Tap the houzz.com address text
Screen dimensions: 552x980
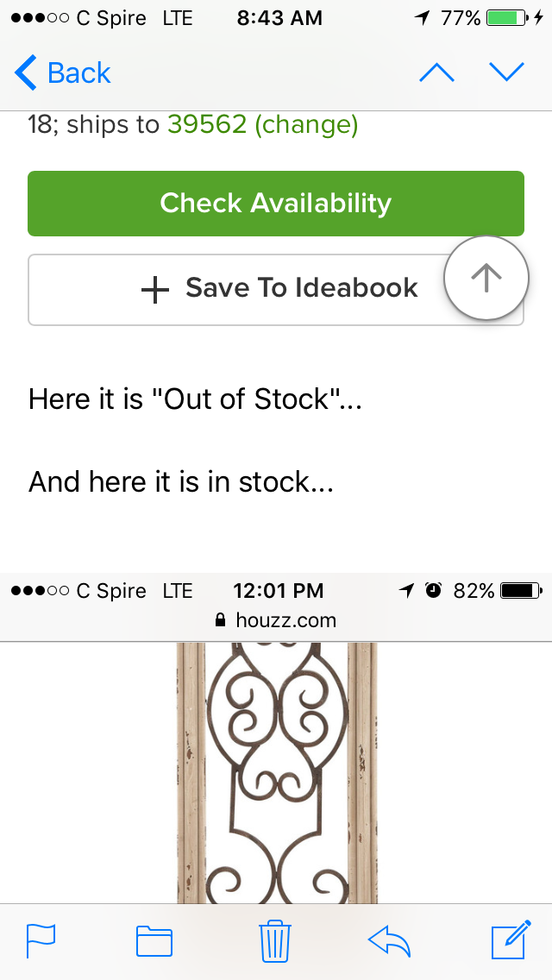pos(285,619)
